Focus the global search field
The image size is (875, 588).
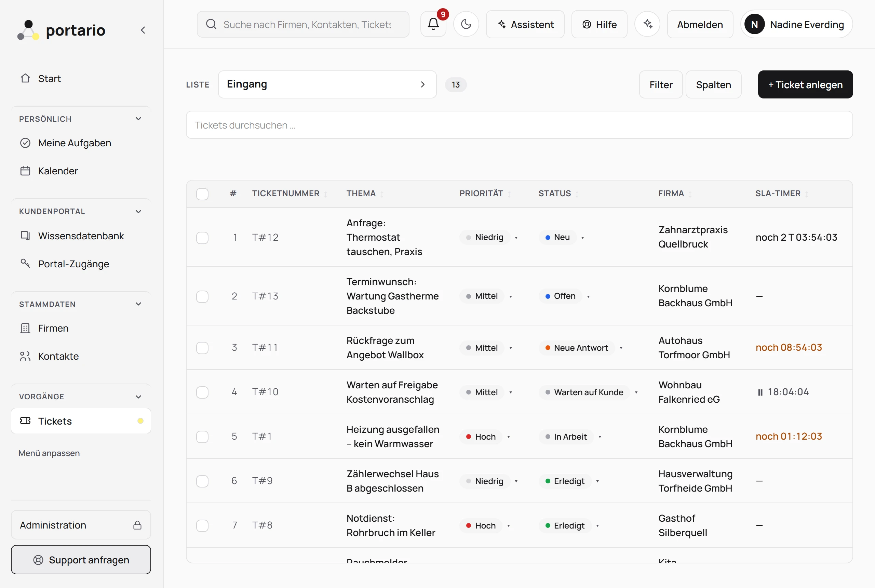coord(303,24)
